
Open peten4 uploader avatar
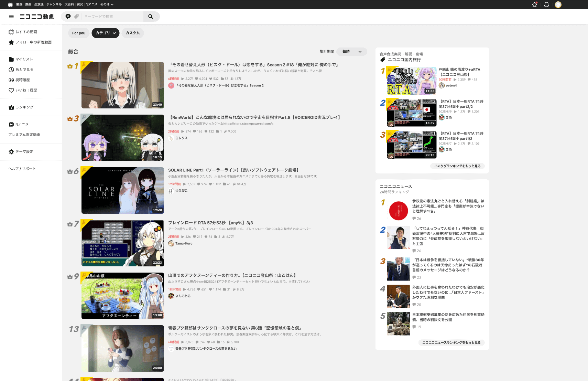[x=442, y=85]
